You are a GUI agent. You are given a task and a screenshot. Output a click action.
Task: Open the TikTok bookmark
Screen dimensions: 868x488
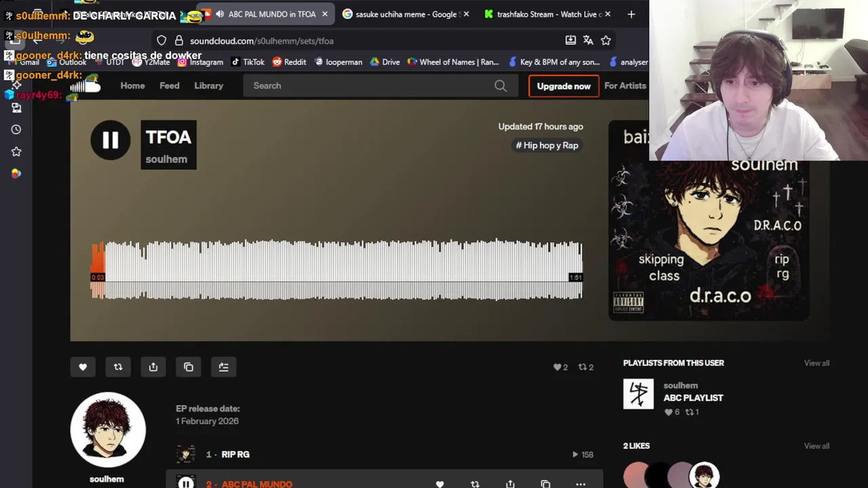pyautogui.click(x=248, y=62)
